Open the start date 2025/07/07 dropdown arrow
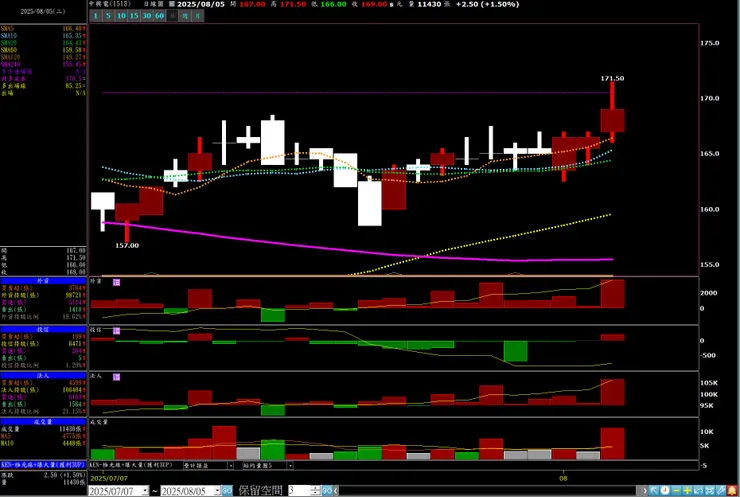Screen dimensions: 740x497 (145, 491)
